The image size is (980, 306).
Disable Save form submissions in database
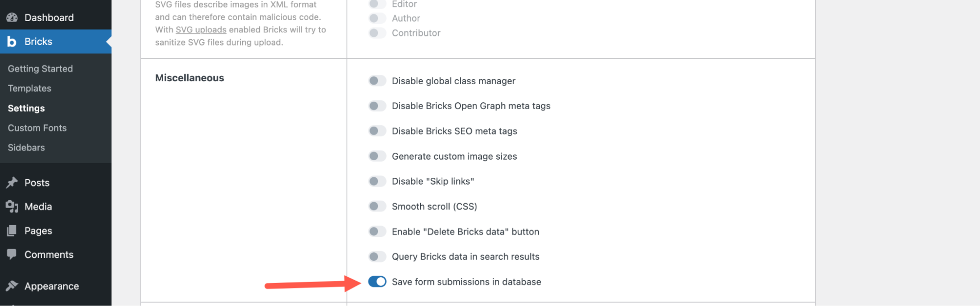[377, 282]
